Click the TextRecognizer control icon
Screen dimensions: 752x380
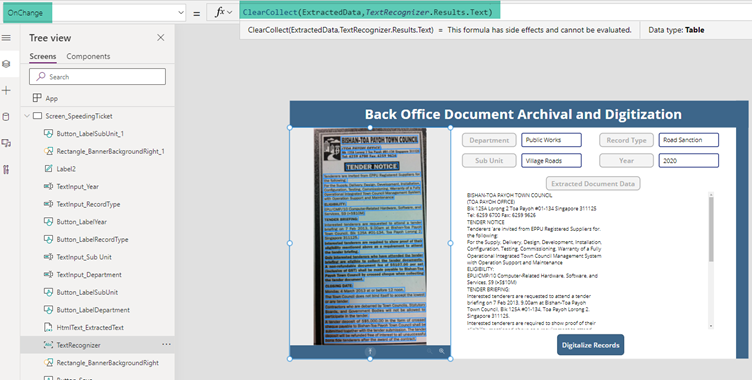coord(48,345)
